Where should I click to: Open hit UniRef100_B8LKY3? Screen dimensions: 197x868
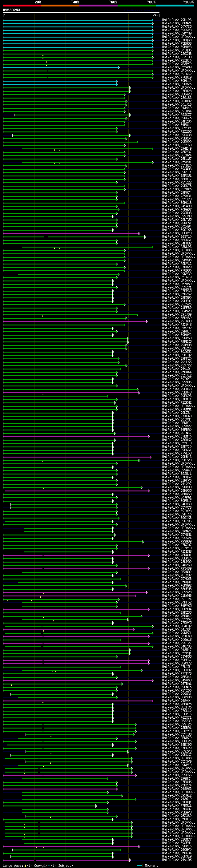[x=177, y=233]
